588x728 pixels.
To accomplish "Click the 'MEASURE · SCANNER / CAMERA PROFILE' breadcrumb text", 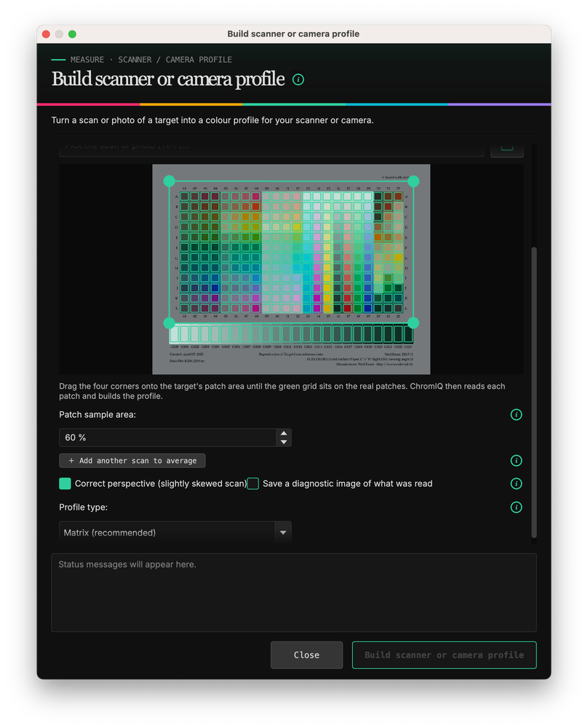I will pos(151,60).
